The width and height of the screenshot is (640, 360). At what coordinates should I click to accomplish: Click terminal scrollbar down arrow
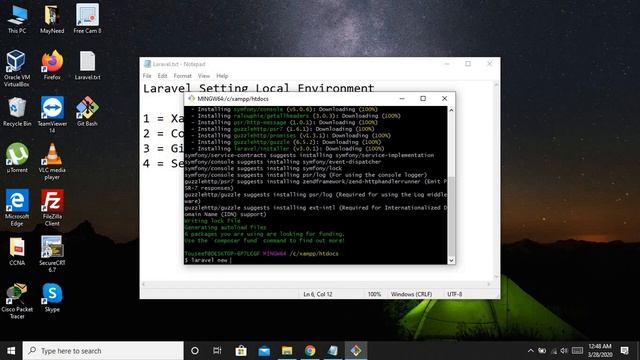coord(451,260)
